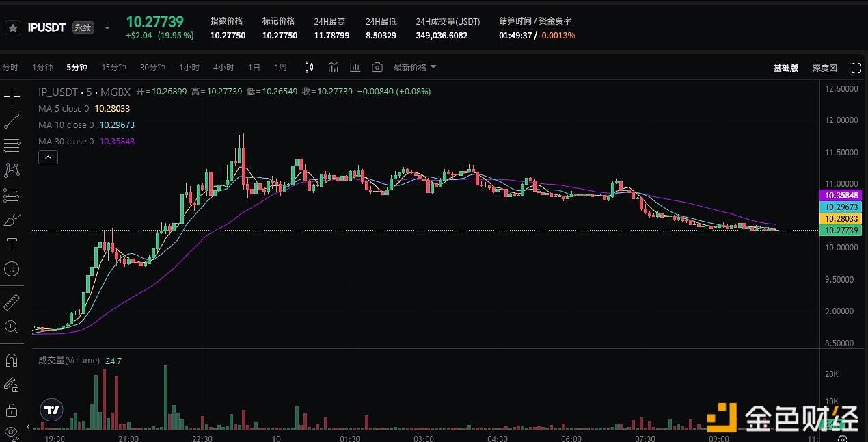Enter fullscreen chart mode
This screenshot has width=868, height=442.
pyautogui.click(x=856, y=68)
